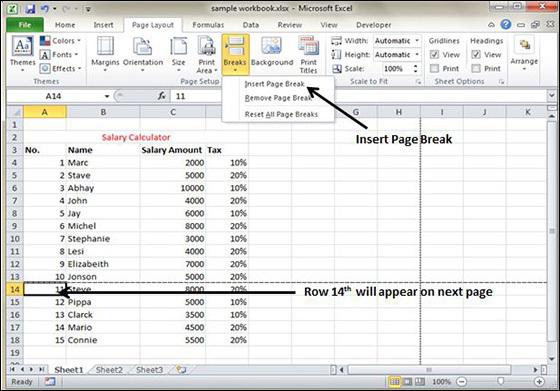
Task: Open the Print Area icon
Action: (x=206, y=46)
